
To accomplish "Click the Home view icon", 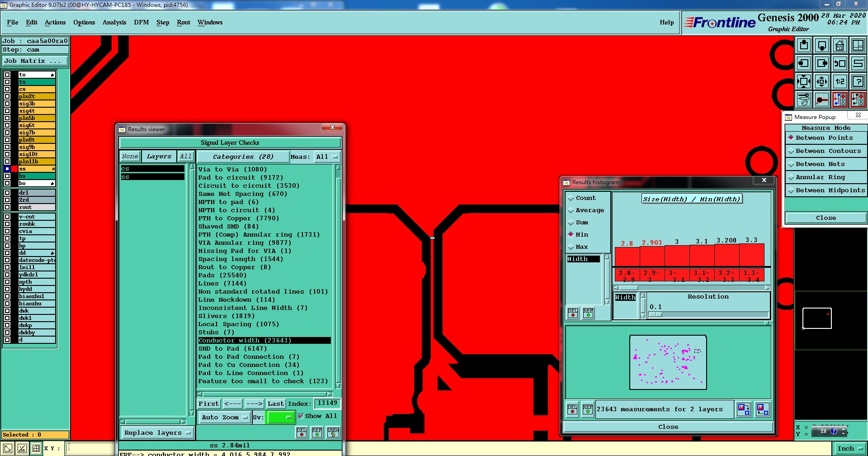I will point(840,45).
